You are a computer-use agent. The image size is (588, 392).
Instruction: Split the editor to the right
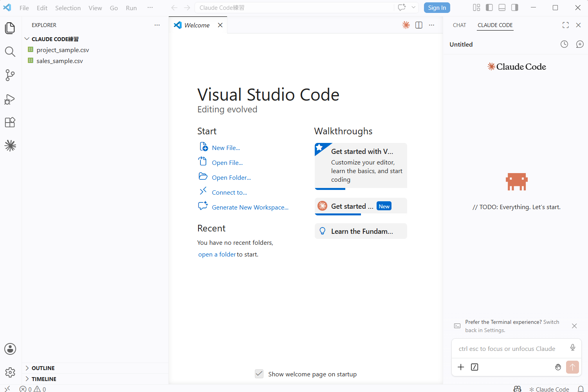pos(419,25)
